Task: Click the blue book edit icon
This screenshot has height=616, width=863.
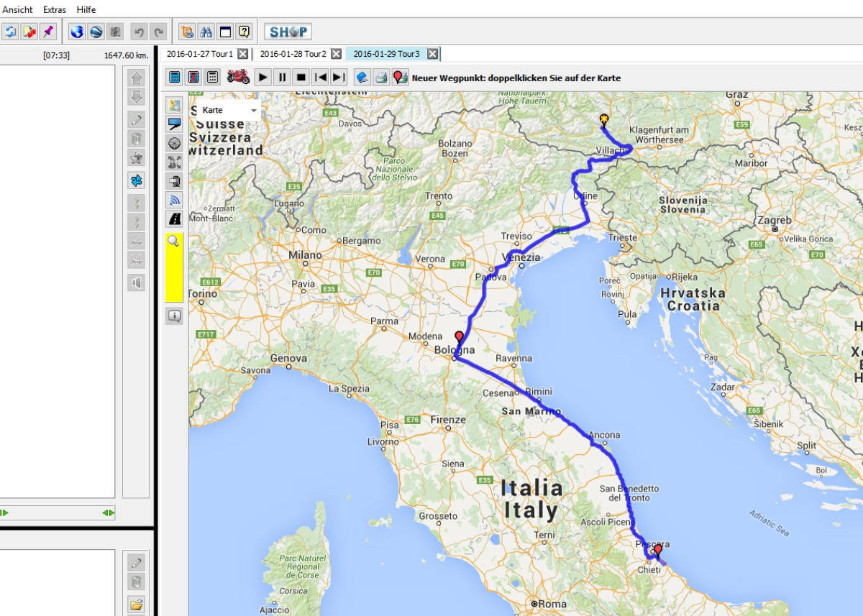Action: [362, 77]
